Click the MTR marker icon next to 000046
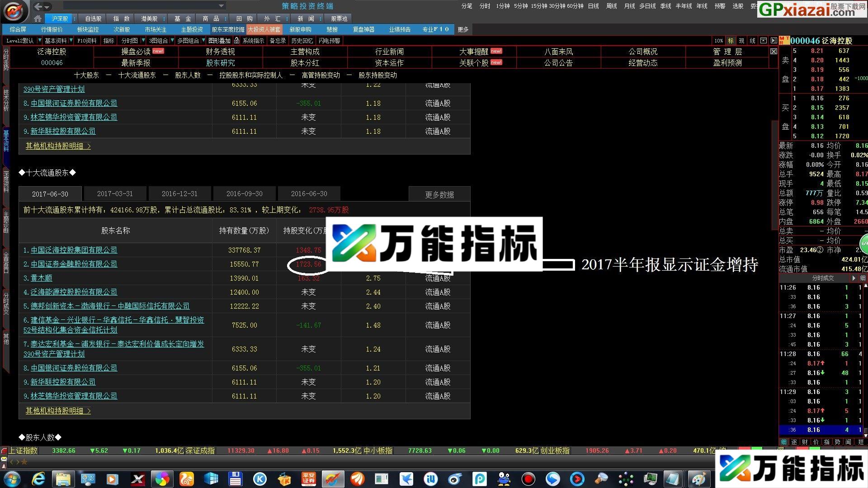The height and width of the screenshot is (488, 868). point(783,41)
